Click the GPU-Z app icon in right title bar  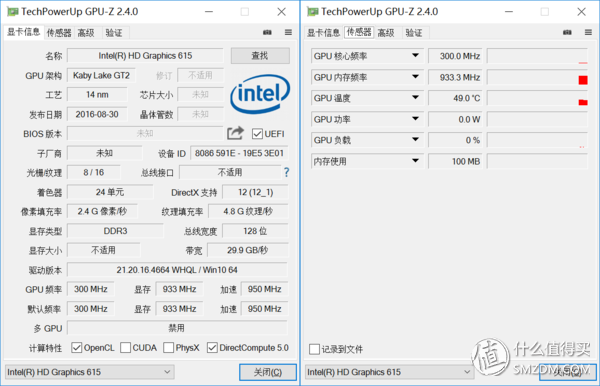[313, 12]
